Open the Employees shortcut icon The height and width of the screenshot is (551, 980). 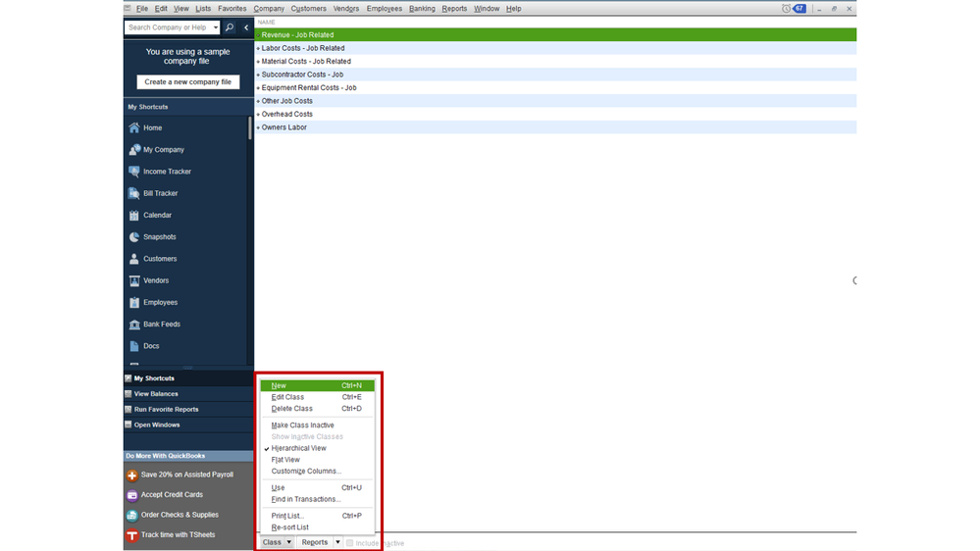click(134, 302)
